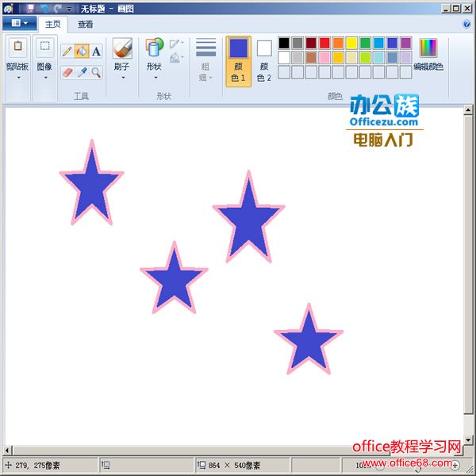Pick the indigo color swatch in palette

[392, 43]
